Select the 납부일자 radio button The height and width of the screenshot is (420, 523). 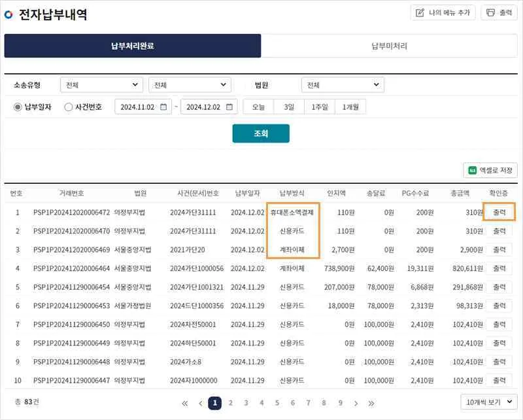point(18,107)
